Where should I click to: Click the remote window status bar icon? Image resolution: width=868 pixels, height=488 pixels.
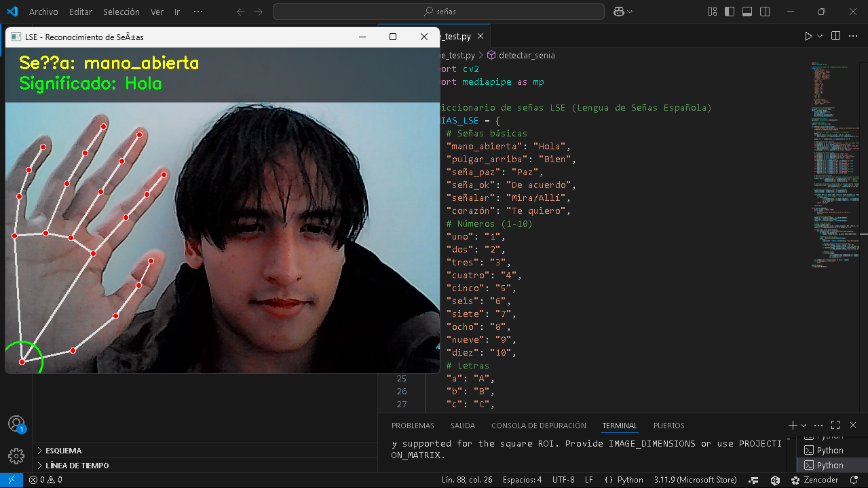point(12,480)
